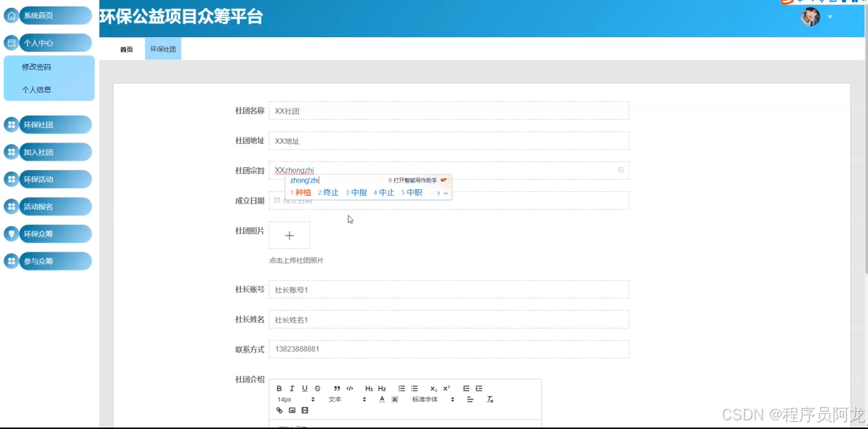This screenshot has height=429, width=868.
Task: Choose IME candidate 4 中止
Action: (x=383, y=193)
